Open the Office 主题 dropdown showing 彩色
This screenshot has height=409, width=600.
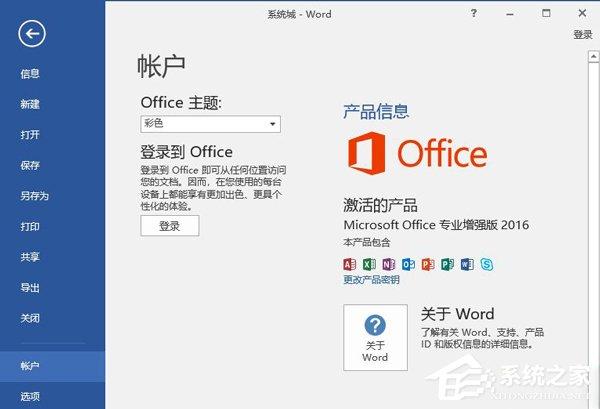pos(210,124)
